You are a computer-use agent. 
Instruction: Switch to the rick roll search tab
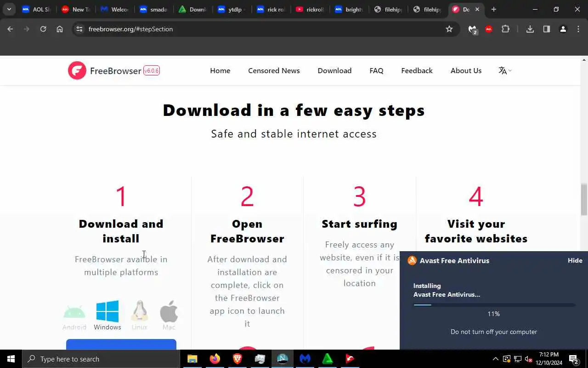271,9
